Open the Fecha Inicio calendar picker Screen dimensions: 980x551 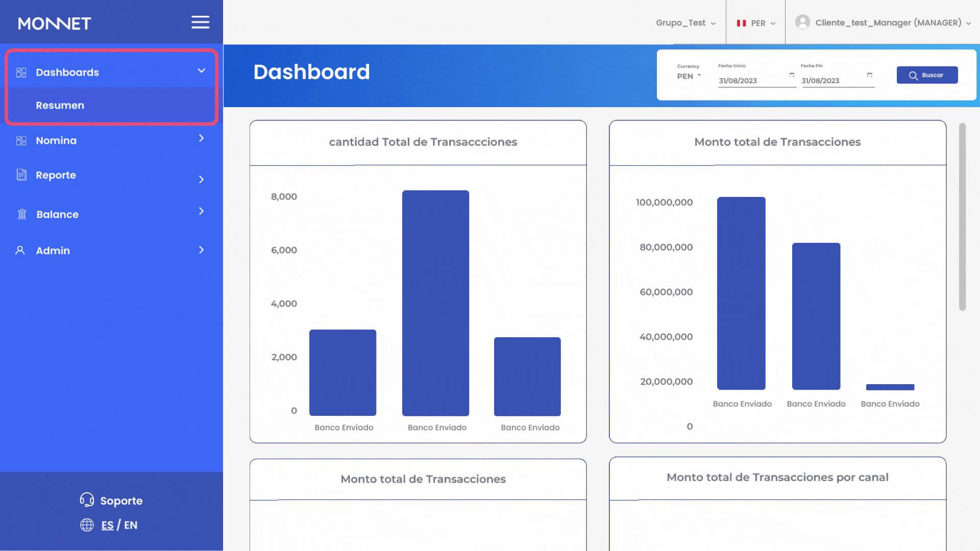792,76
